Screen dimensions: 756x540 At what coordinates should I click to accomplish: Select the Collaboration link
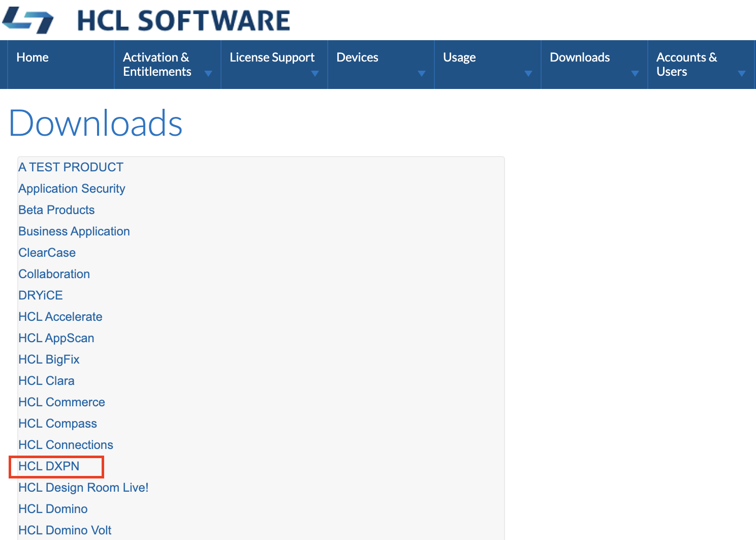point(54,274)
